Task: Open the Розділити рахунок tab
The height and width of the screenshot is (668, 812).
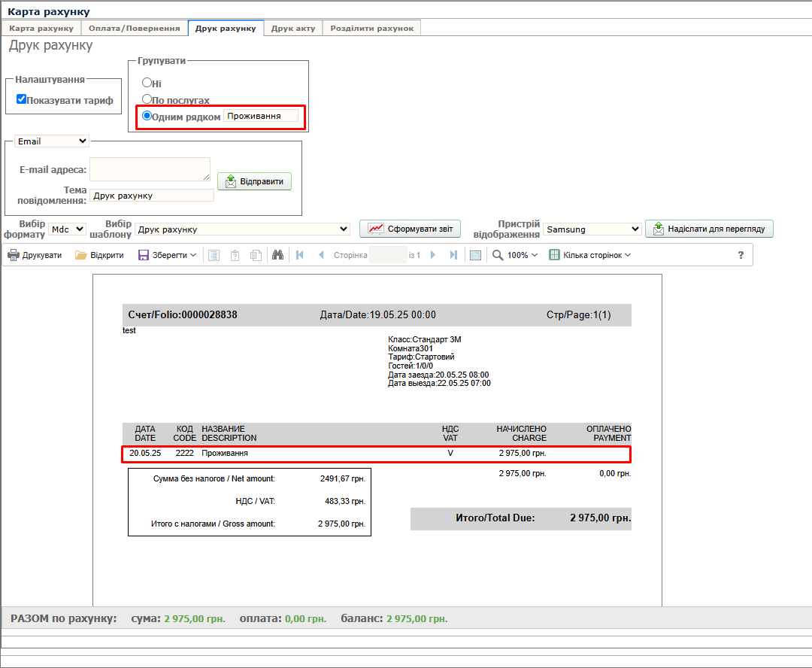Action: pos(371,28)
